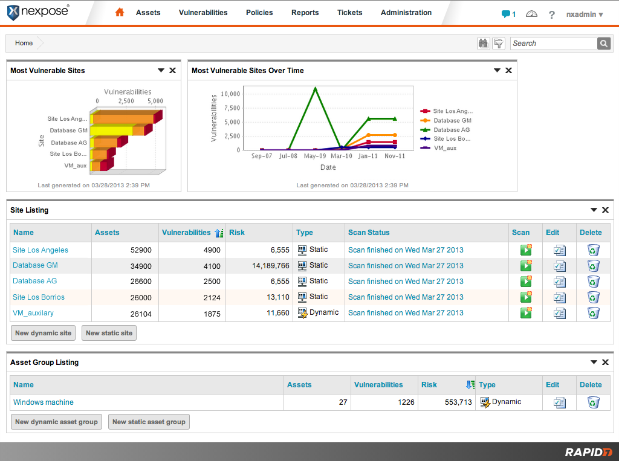The height and width of the screenshot is (461, 619).
Task: Open the nxadmin user dropdown
Action: point(586,14)
